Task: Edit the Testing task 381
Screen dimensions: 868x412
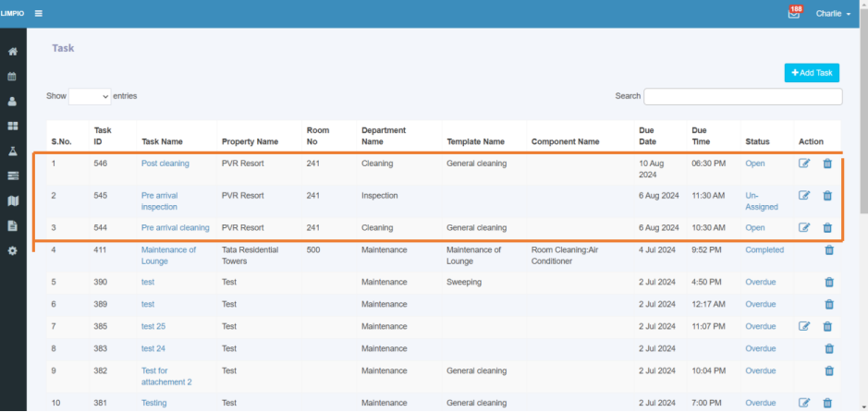Action: (804, 403)
